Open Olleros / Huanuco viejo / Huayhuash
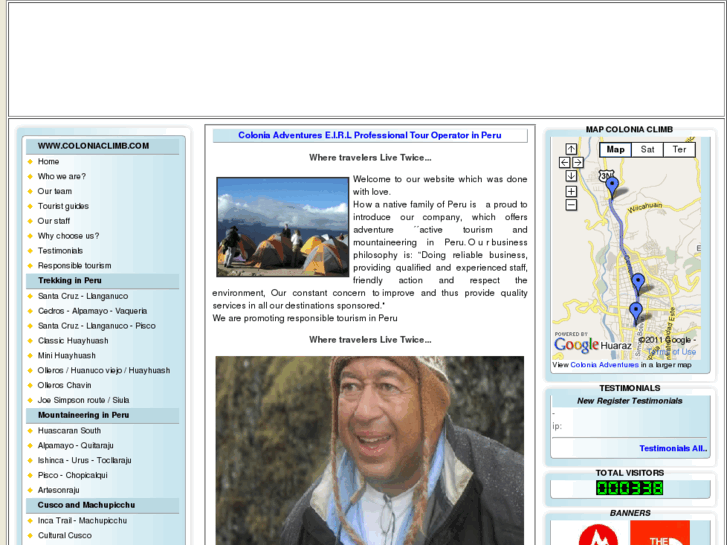The width and height of the screenshot is (727, 545). pyautogui.click(x=104, y=370)
